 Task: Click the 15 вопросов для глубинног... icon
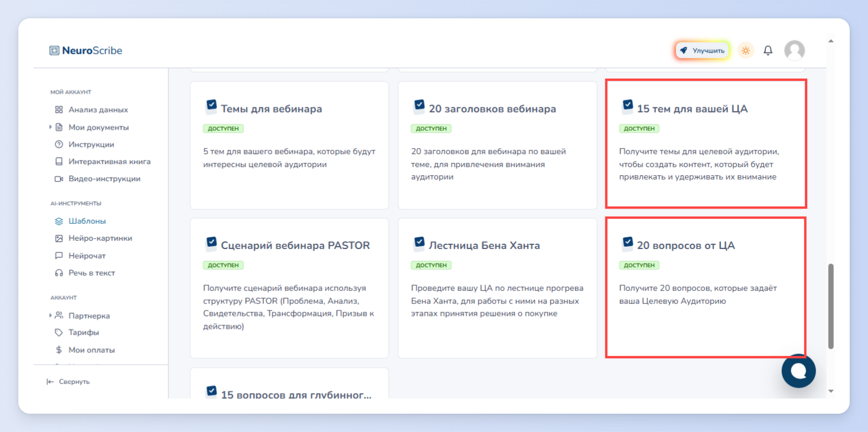[x=211, y=392]
